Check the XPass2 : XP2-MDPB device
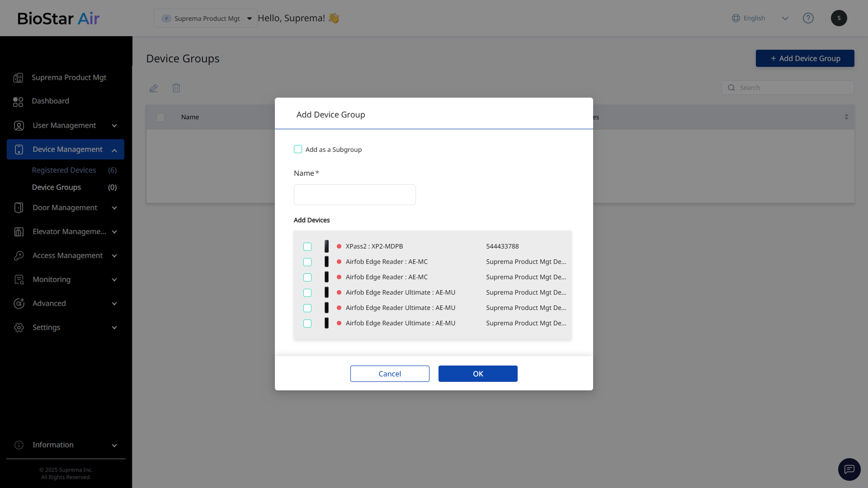This screenshot has width=868, height=488. (x=307, y=247)
